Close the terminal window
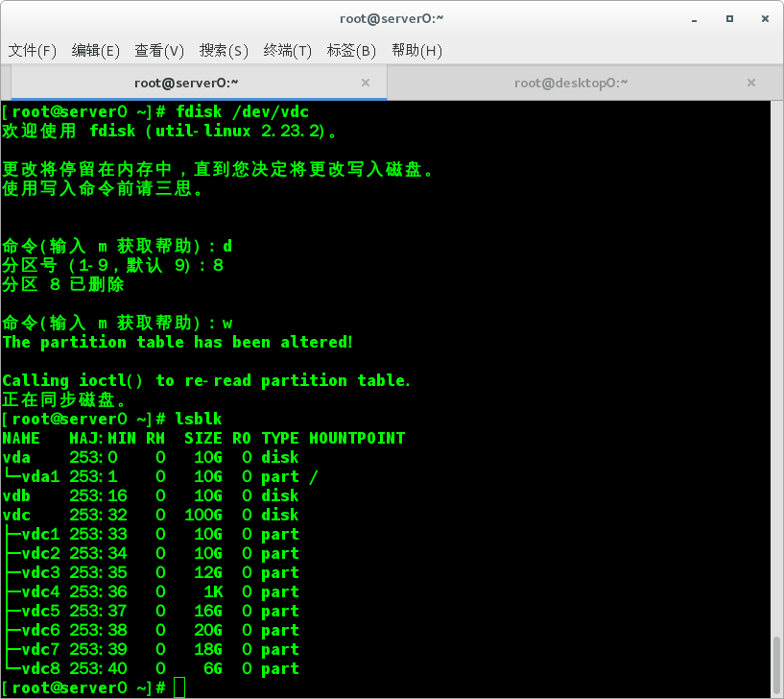The height and width of the screenshot is (699, 784). [765, 19]
